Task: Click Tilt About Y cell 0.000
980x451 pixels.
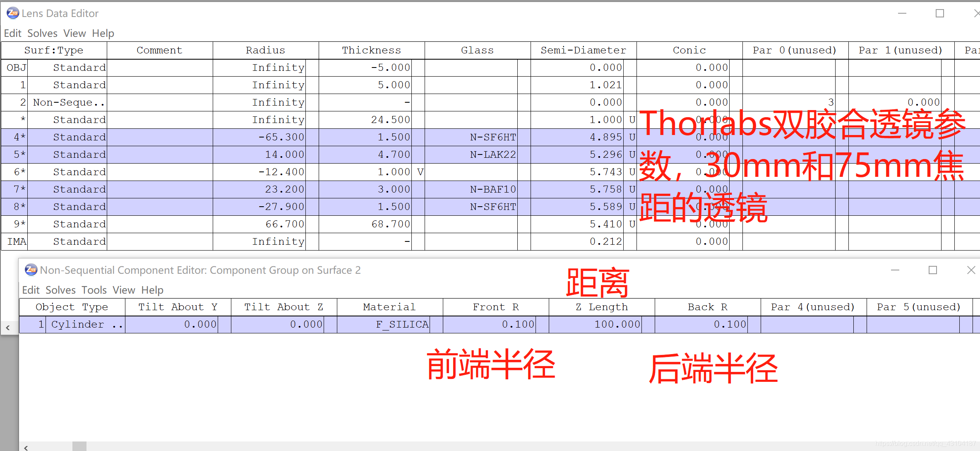Action: (x=172, y=324)
